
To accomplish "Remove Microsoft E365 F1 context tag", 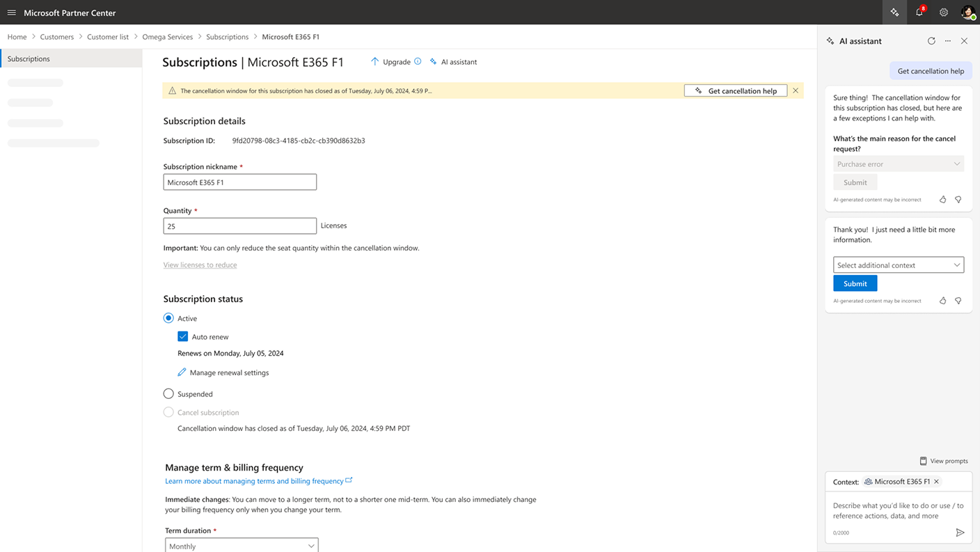I will click(936, 482).
